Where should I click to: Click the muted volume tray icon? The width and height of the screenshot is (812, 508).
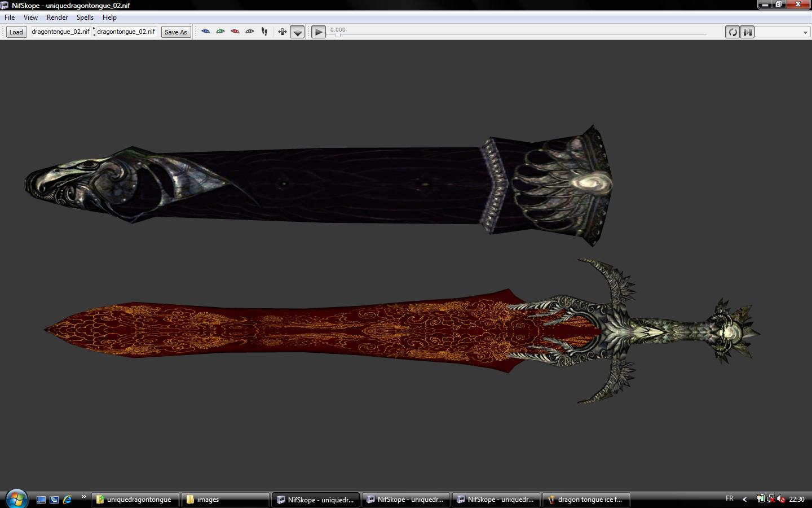(781, 499)
